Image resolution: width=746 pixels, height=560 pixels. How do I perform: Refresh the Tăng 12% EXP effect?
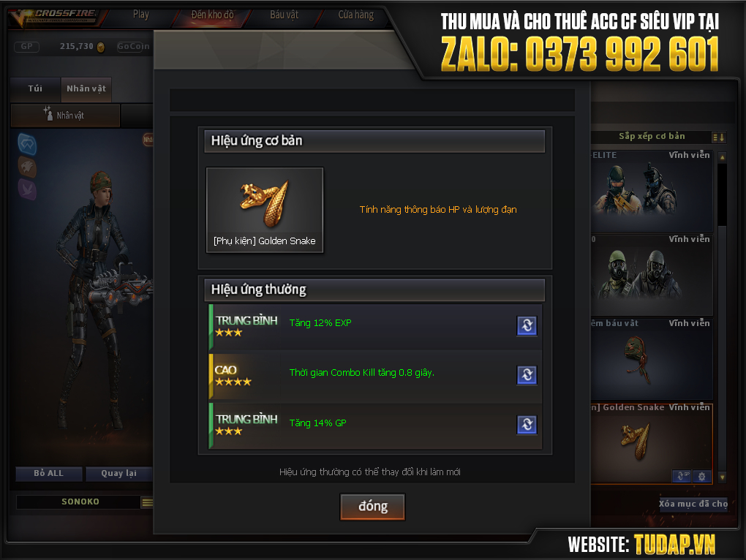tap(527, 325)
